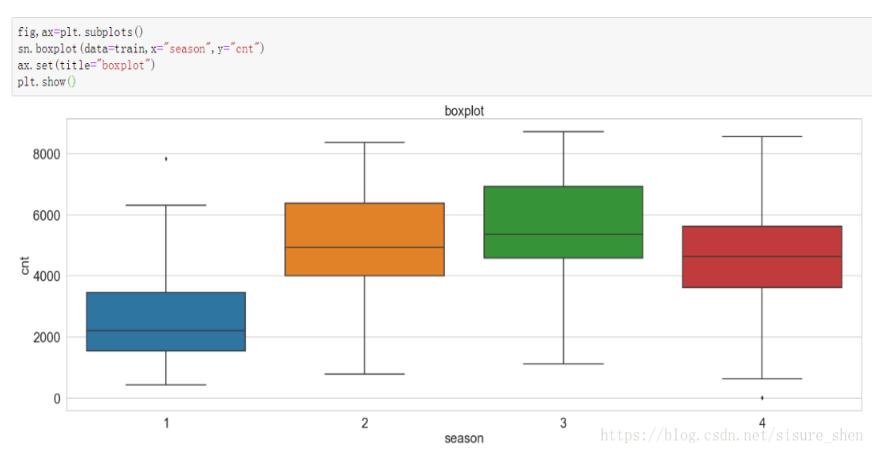Click the outlier point below season 4
This screenshot has height=459, width=884.
click(762, 398)
